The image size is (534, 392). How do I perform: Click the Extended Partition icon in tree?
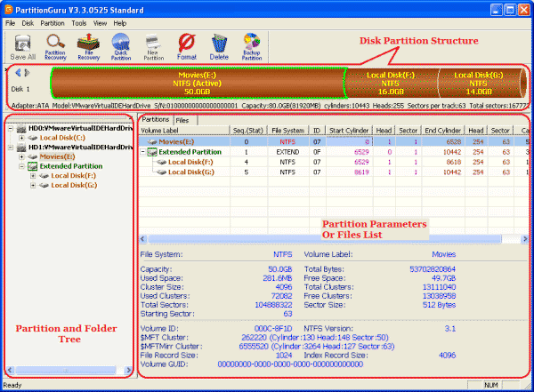[33, 166]
